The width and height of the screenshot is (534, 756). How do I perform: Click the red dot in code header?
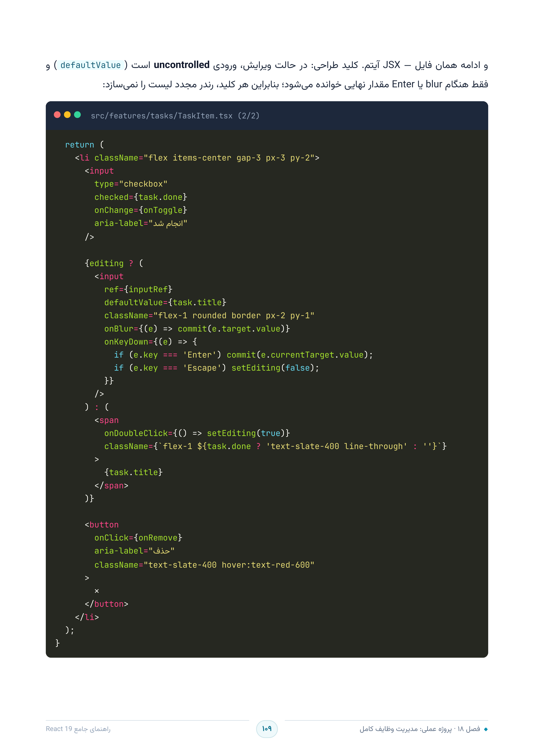coord(57,114)
